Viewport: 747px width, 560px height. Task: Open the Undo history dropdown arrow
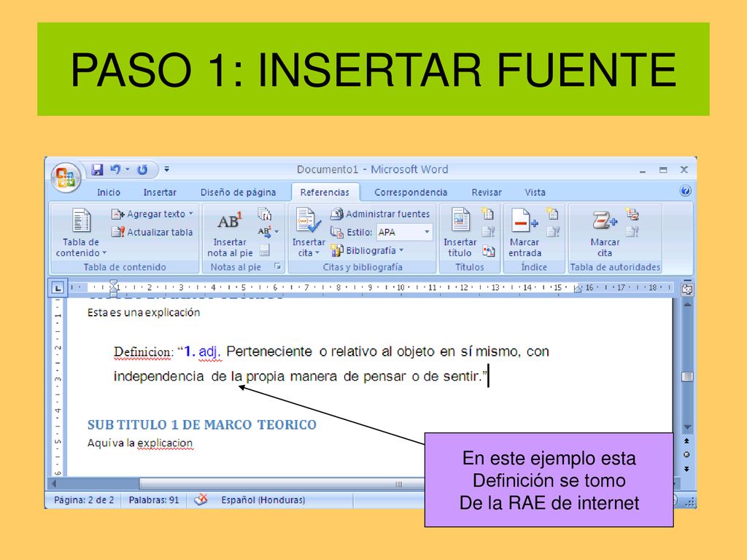pyautogui.click(x=128, y=169)
